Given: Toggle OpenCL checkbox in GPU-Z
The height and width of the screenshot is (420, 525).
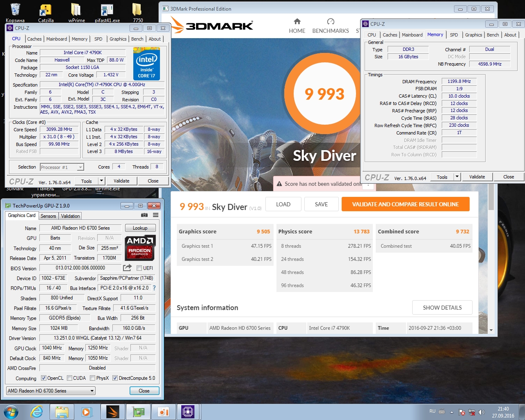Looking at the screenshot, I should coord(44,378).
